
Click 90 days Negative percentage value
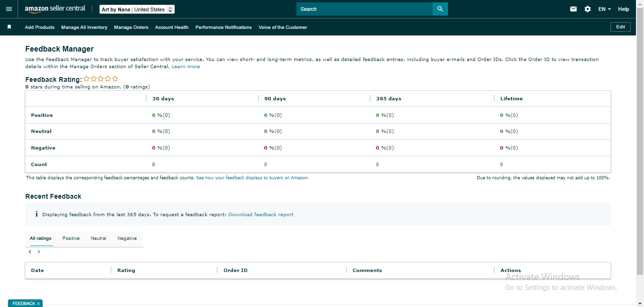(273, 148)
